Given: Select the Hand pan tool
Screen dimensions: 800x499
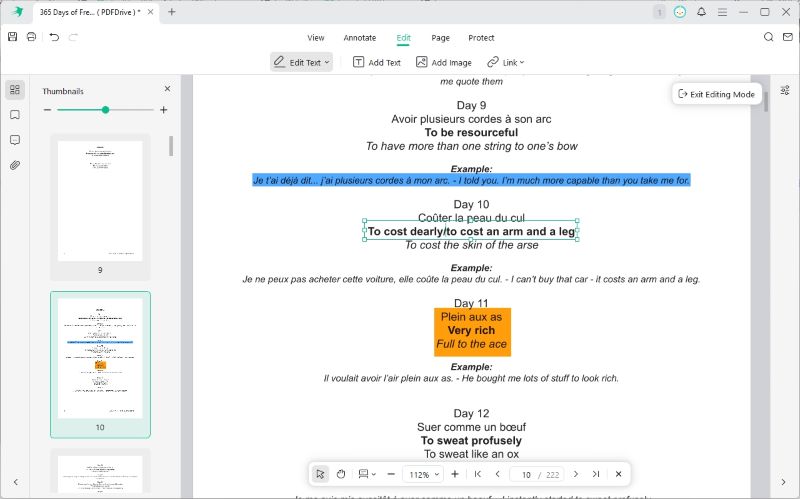Looking at the screenshot, I should 340,474.
